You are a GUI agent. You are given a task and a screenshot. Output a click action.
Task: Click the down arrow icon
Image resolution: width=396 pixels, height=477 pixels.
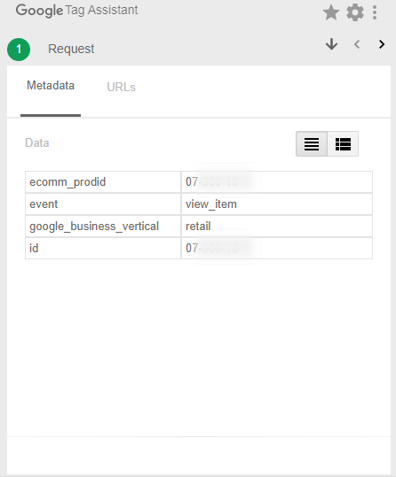pos(332,44)
